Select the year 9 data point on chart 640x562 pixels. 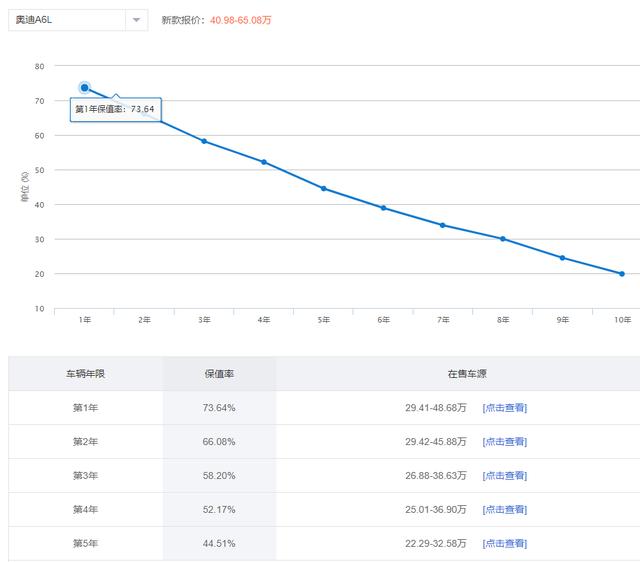[x=562, y=258]
